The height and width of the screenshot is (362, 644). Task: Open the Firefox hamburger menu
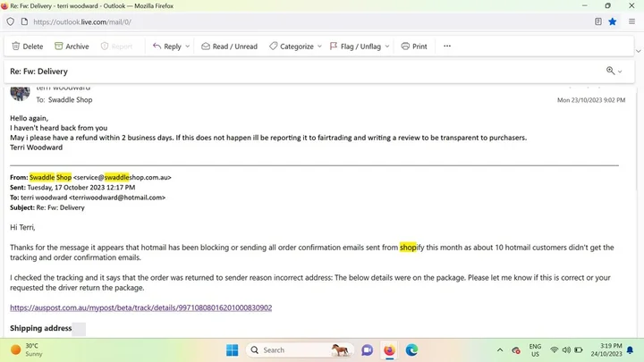pyautogui.click(x=631, y=21)
